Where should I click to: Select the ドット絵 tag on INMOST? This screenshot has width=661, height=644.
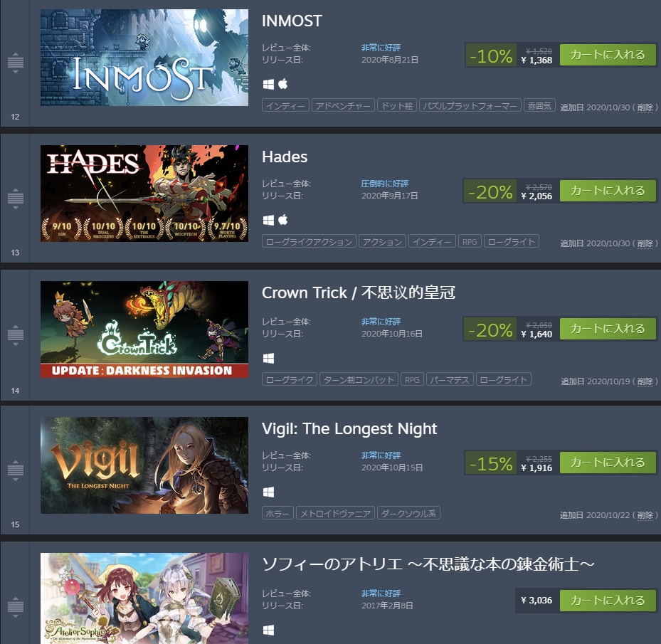tap(397, 105)
